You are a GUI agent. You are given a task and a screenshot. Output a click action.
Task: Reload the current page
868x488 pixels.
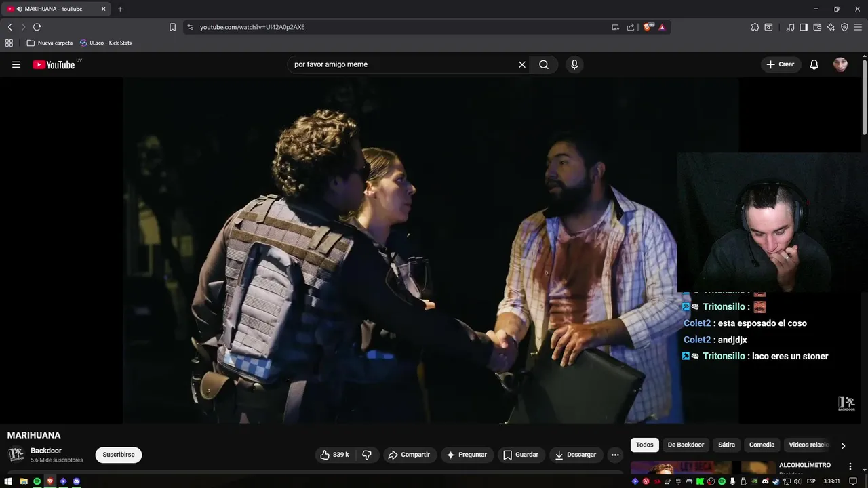[37, 27]
